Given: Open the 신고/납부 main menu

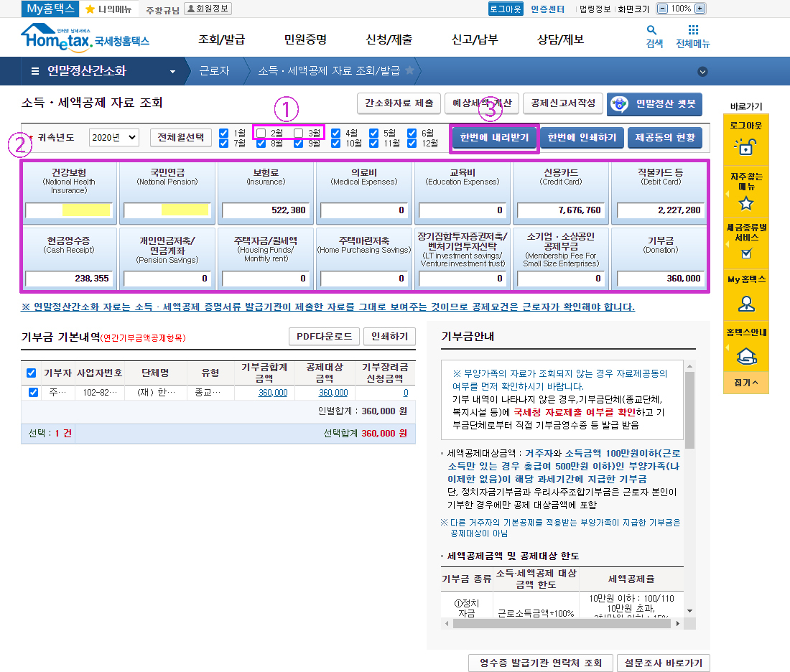Looking at the screenshot, I should pyautogui.click(x=474, y=39).
